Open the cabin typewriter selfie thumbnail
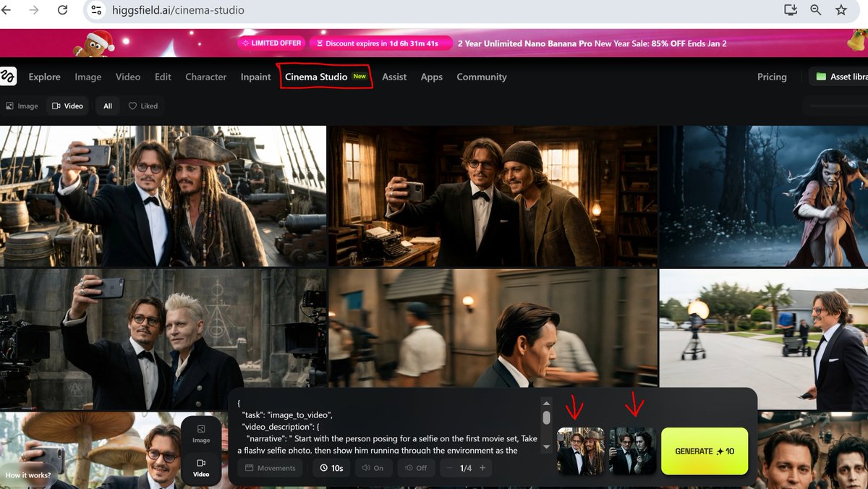Viewport: 868px width, 489px height. tap(493, 196)
